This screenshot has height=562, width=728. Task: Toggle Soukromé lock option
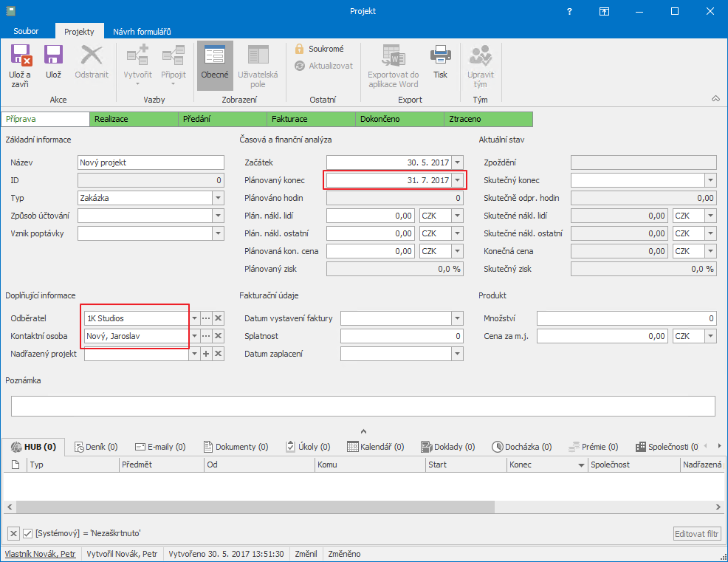click(x=319, y=49)
